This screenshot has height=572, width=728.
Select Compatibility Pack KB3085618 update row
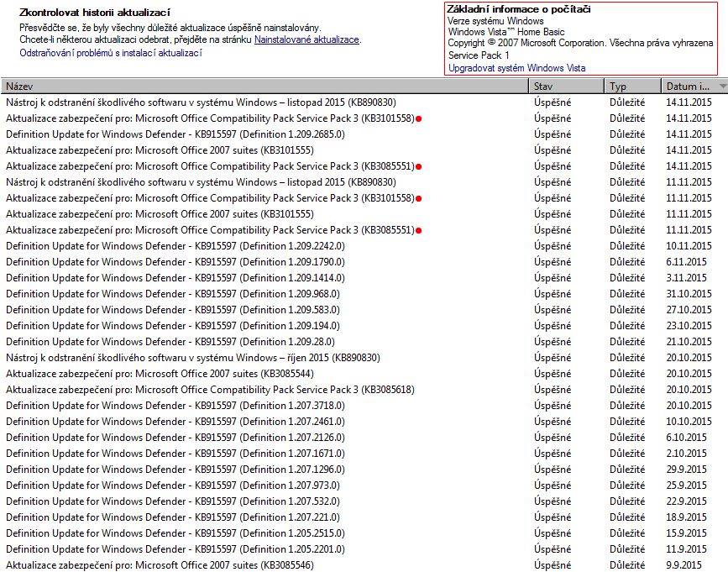(x=364, y=390)
